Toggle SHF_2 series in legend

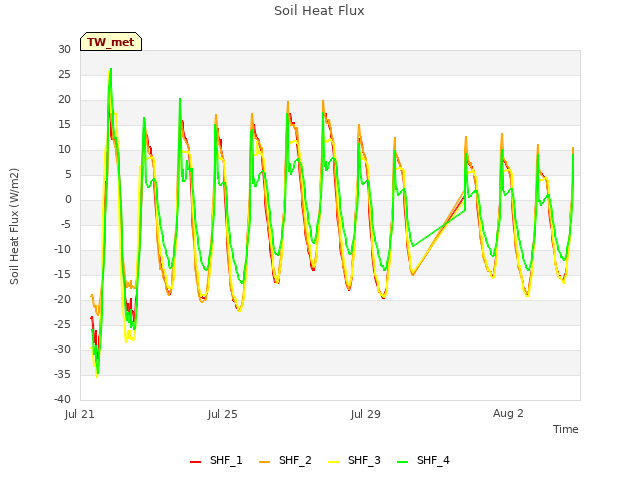(x=285, y=460)
